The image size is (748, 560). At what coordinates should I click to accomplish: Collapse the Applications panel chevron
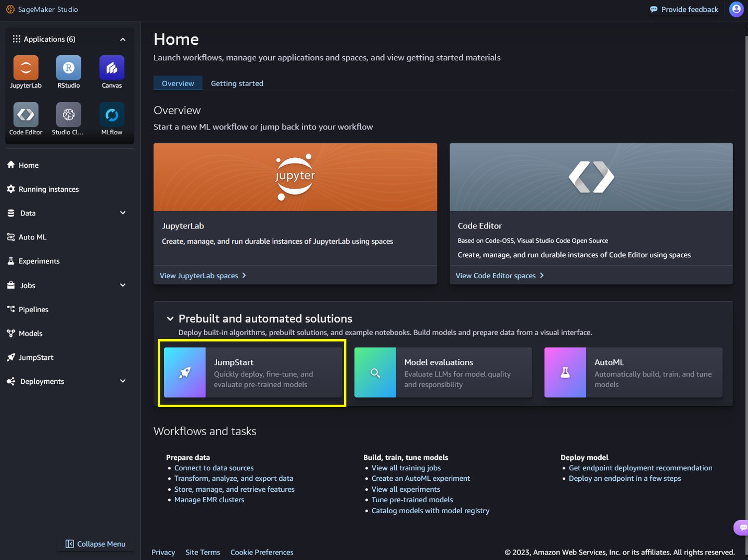[x=122, y=39]
